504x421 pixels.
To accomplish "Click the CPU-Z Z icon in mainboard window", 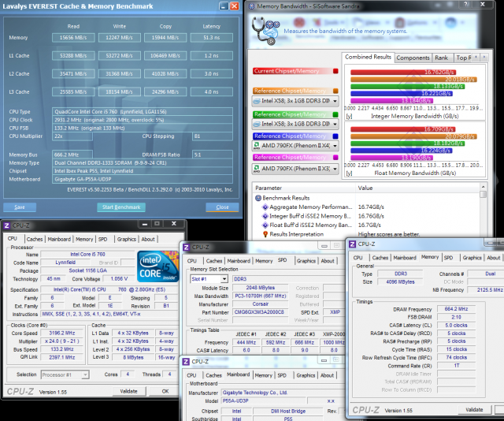I will pos(186,361).
